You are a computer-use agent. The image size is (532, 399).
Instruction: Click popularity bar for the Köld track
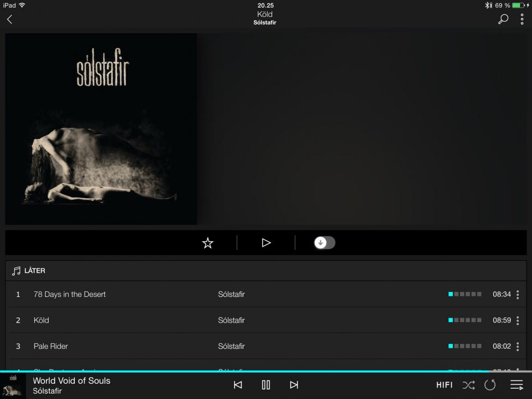click(465, 320)
